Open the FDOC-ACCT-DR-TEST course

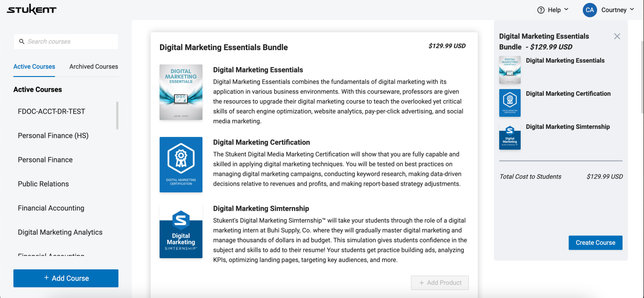click(51, 111)
